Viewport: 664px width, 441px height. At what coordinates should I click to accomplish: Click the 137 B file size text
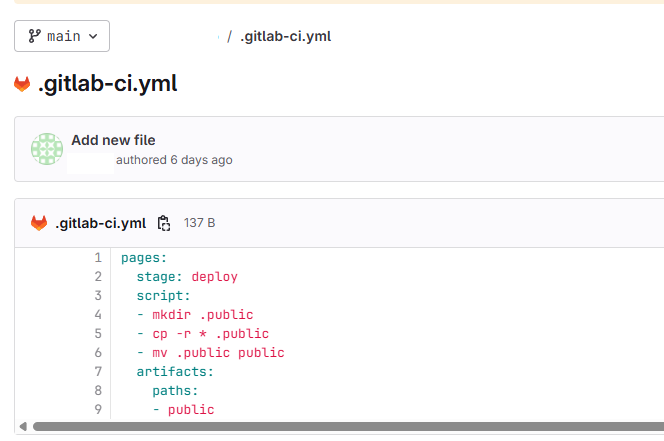pos(199,223)
